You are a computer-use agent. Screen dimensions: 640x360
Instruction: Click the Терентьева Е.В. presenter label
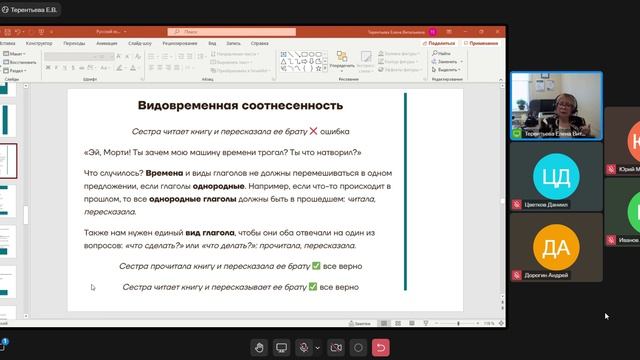(x=30, y=9)
